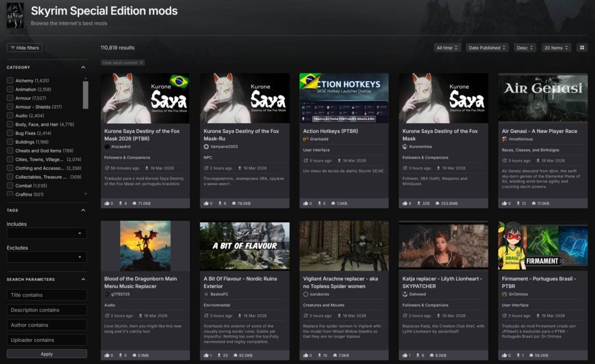Viewport: 595px width, 364px height.
Task: Open the Blood of the Dragonborn mod page
Action: coord(140,282)
